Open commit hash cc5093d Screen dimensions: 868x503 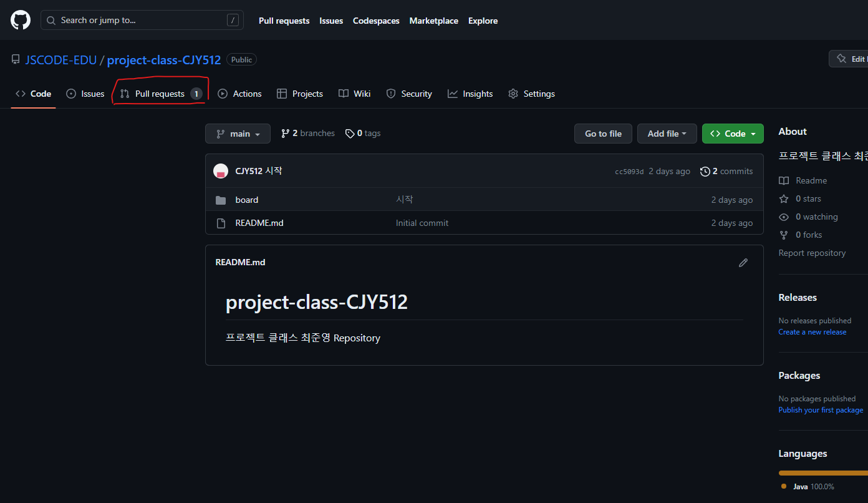point(629,172)
